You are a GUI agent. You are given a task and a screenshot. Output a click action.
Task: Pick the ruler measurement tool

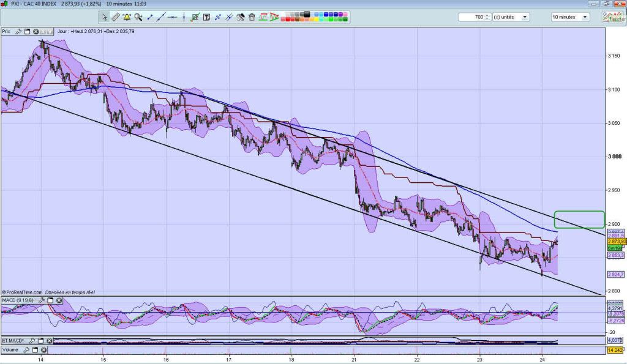pos(116,17)
